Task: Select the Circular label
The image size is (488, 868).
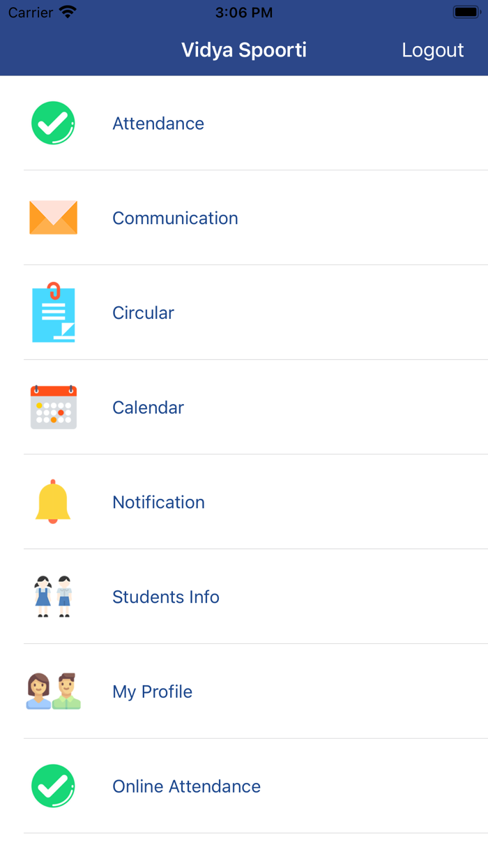Action: 143,313
